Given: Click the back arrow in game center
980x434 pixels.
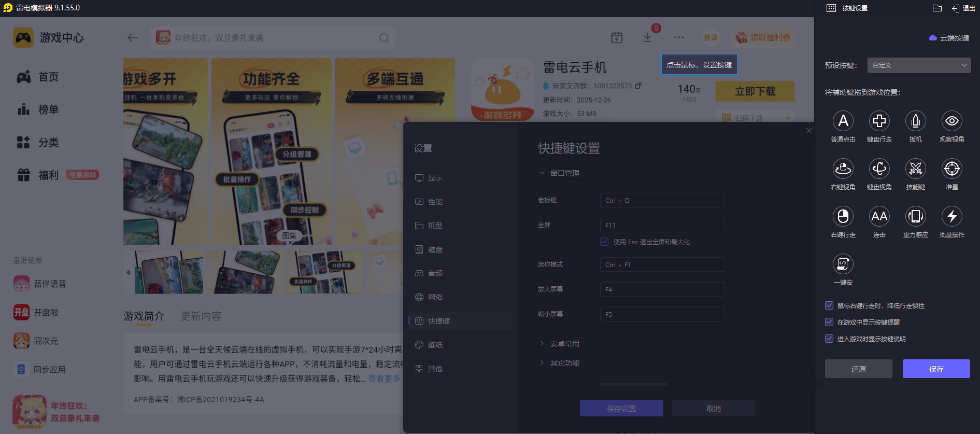Looking at the screenshot, I should pyautogui.click(x=133, y=38).
